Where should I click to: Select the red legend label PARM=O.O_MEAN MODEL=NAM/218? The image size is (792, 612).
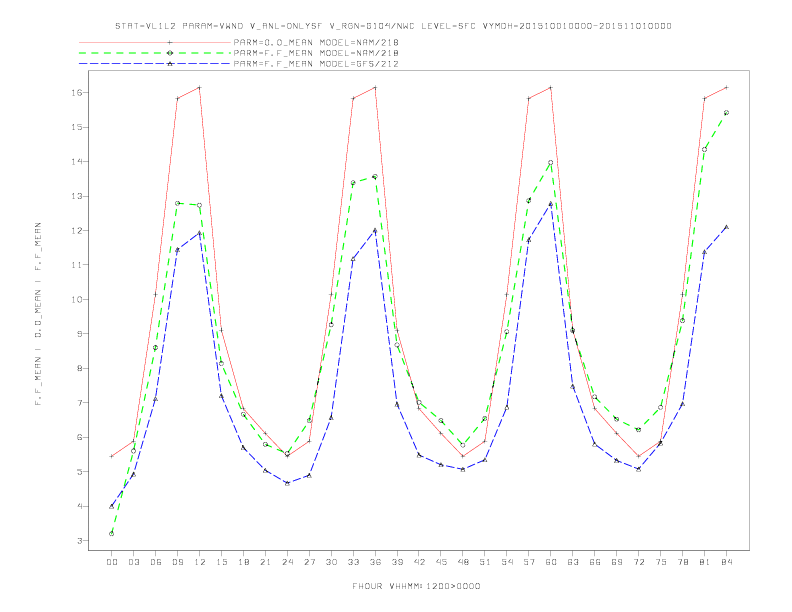coord(316,42)
